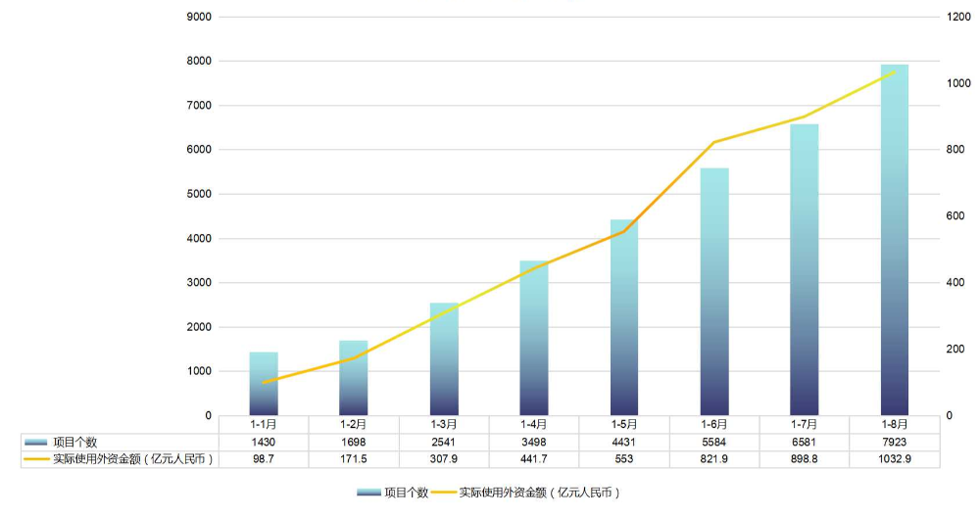Select the 7923 cell in data table
Screen dimensions: 980x518
(x=894, y=443)
